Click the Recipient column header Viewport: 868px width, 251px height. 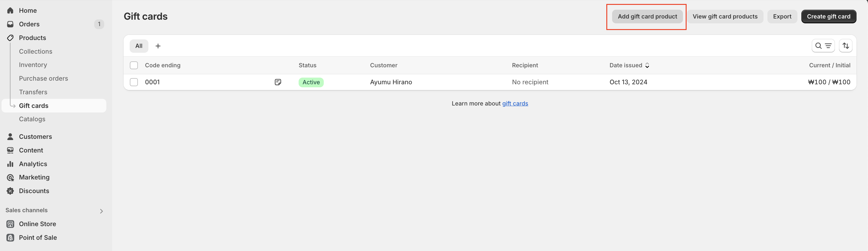525,65
